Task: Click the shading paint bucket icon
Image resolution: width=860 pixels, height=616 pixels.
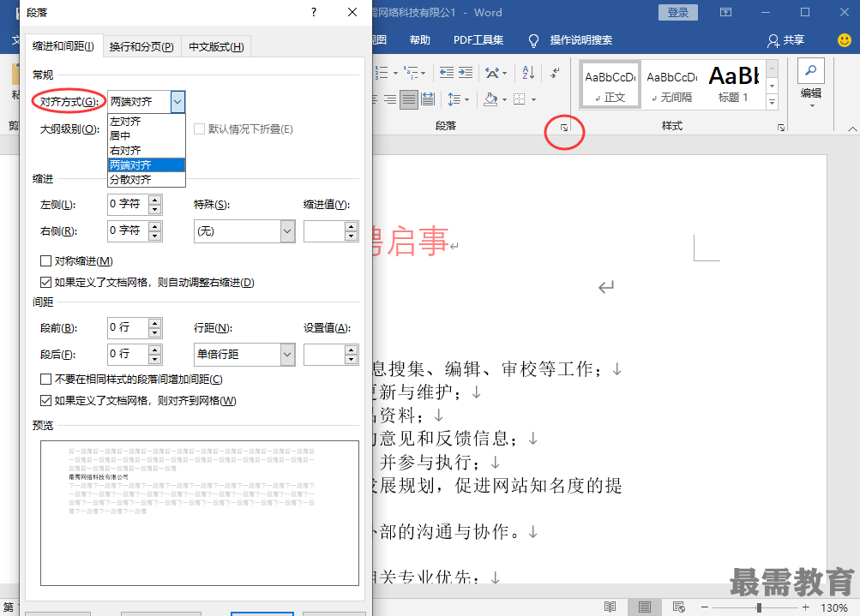Action: point(491,99)
